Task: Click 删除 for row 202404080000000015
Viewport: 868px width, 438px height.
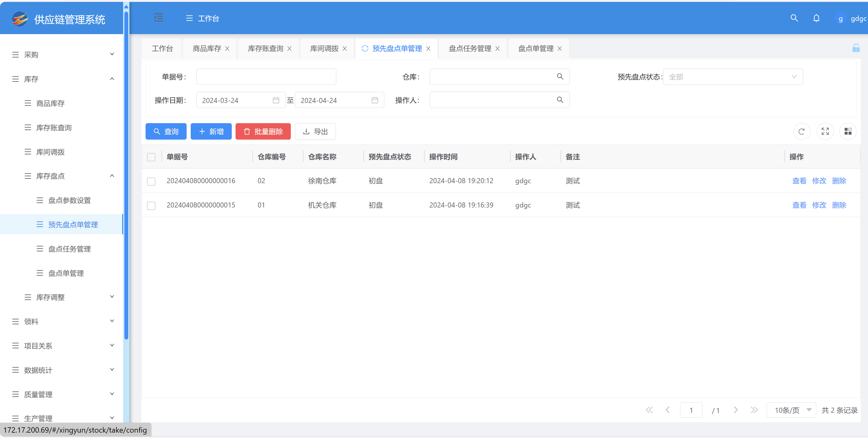Action: tap(839, 205)
